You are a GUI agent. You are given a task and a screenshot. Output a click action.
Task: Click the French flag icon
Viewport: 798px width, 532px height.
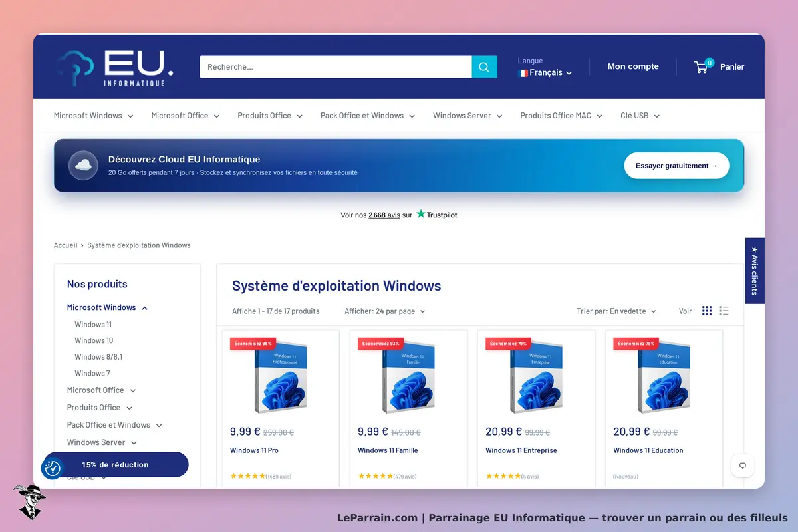(523, 73)
